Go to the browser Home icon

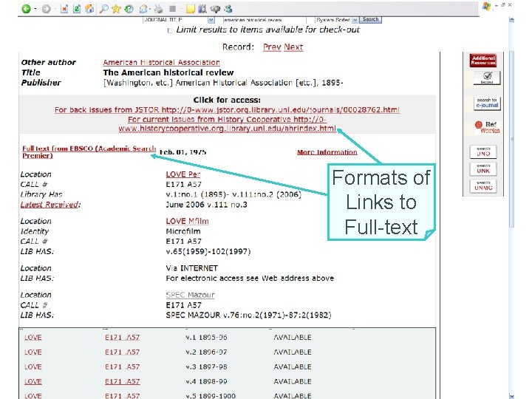[x=89, y=9]
